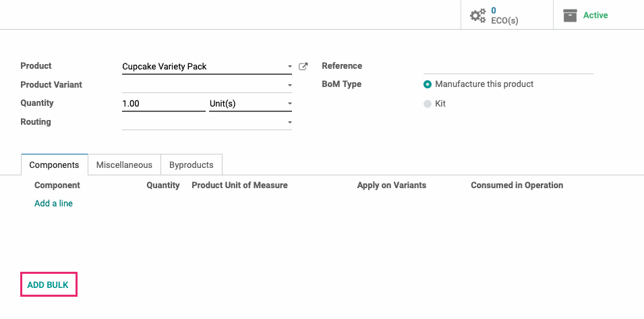The width and height of the screenshot is (644, 319).
Task: Click the Reference input field
Action: tap(508, 67)
